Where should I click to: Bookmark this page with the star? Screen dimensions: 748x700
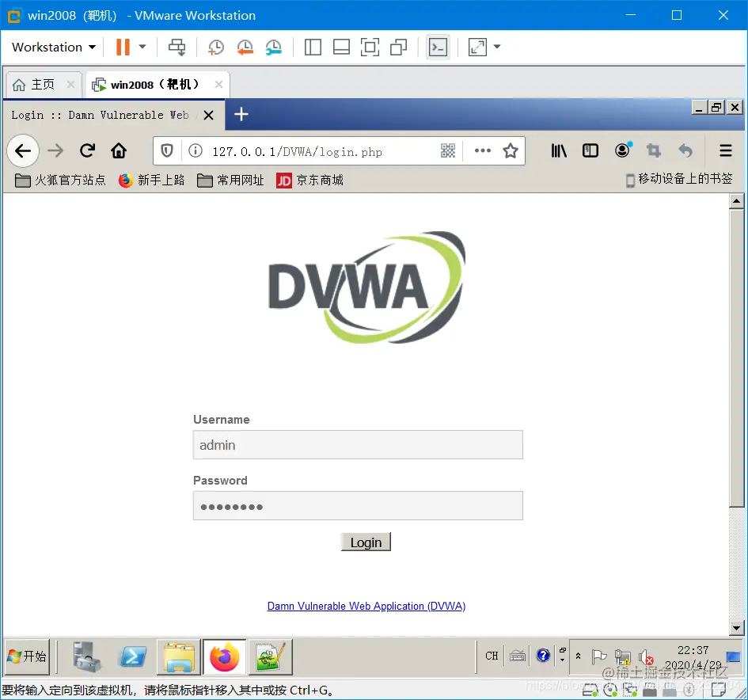pos(511,151)
